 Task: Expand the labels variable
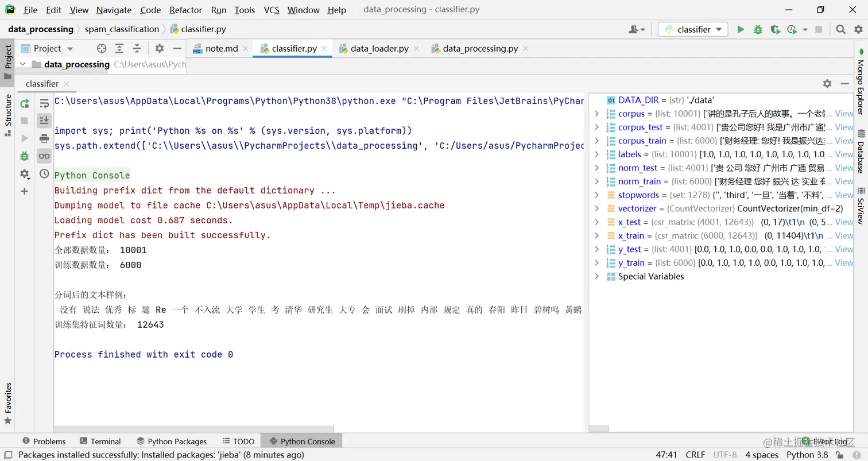597,154
